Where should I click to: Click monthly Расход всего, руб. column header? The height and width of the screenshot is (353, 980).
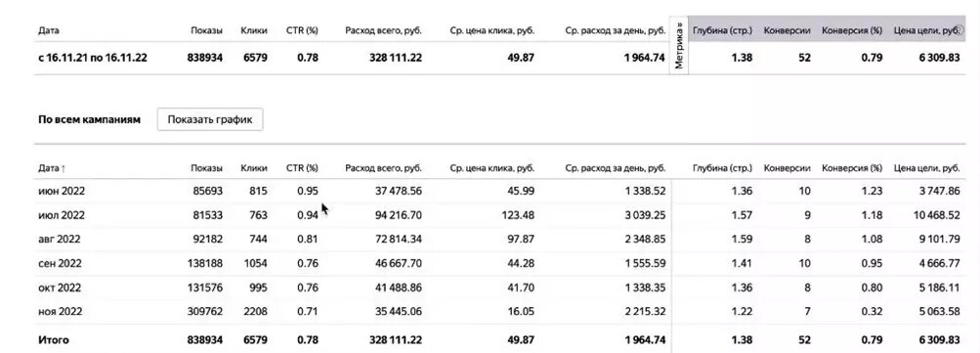tap(383, 168)
